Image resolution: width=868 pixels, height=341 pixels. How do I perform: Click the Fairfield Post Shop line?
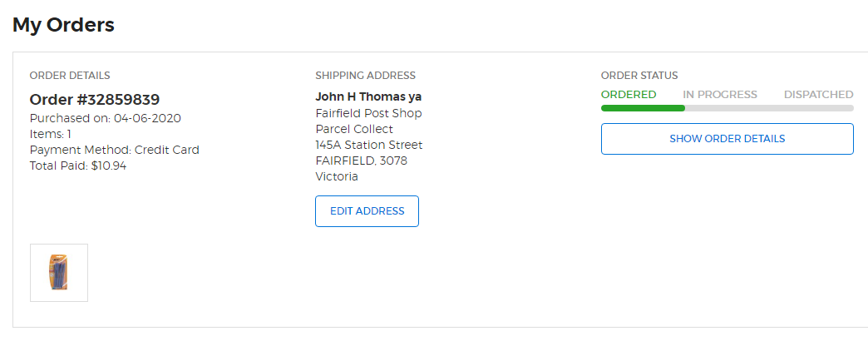pyautogui.click(x=368, y=113)
